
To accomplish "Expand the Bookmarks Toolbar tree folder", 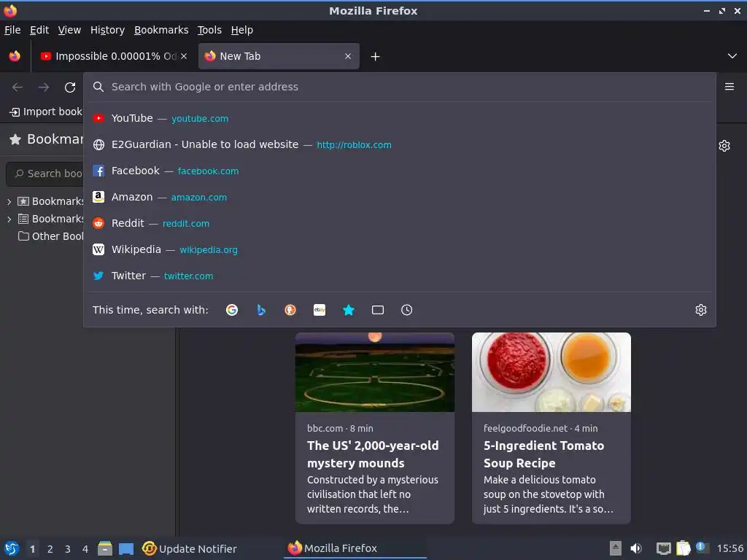I will tap(9, 201).
